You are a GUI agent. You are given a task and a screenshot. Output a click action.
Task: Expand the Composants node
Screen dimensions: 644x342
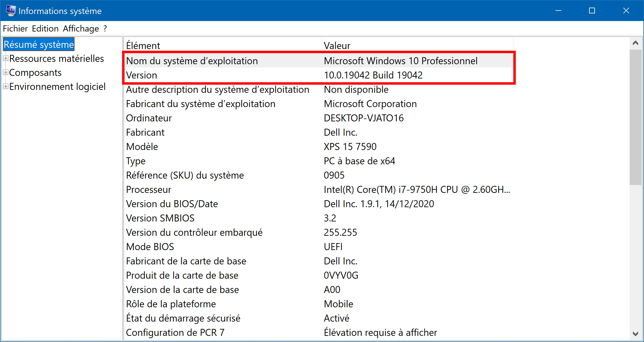6,72
